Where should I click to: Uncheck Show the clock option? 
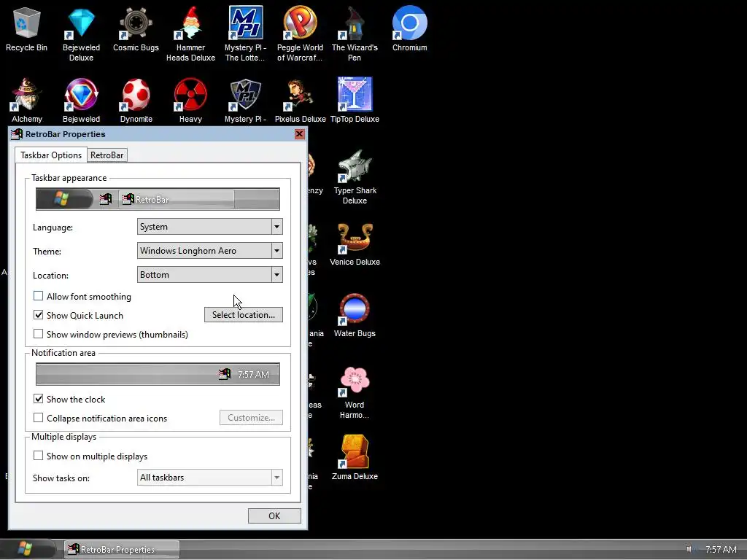pos(38,399)
